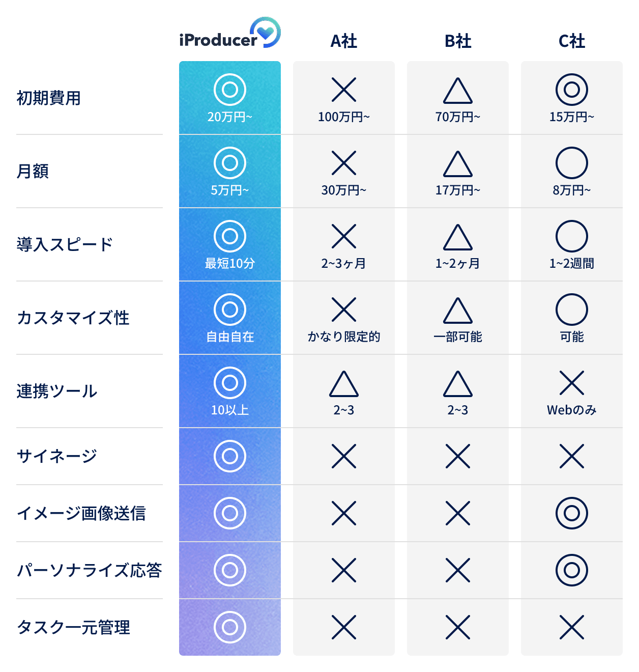Click the Webのみ text under C社

[572, 410]
